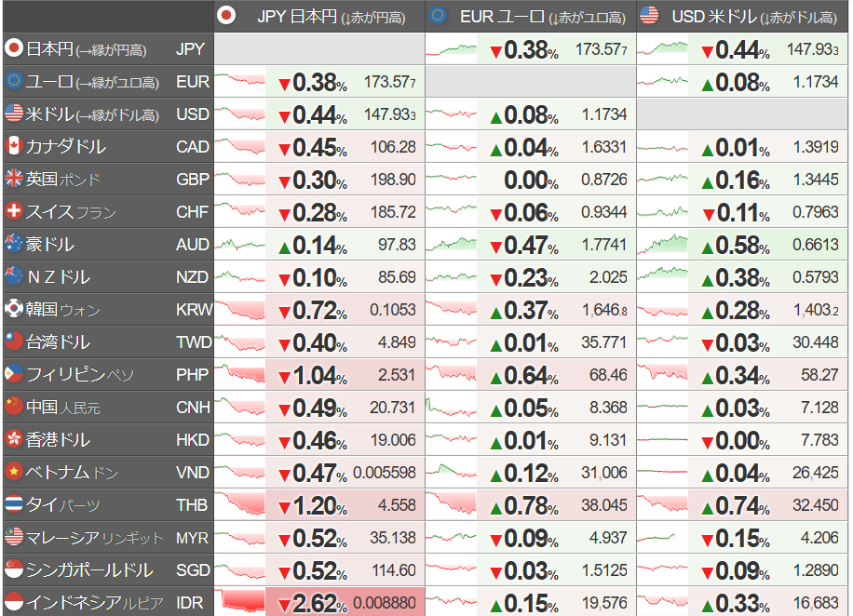Click the Australia flag icon beside 豪ドル
The image size is (853, 616).
coord(14,244)
